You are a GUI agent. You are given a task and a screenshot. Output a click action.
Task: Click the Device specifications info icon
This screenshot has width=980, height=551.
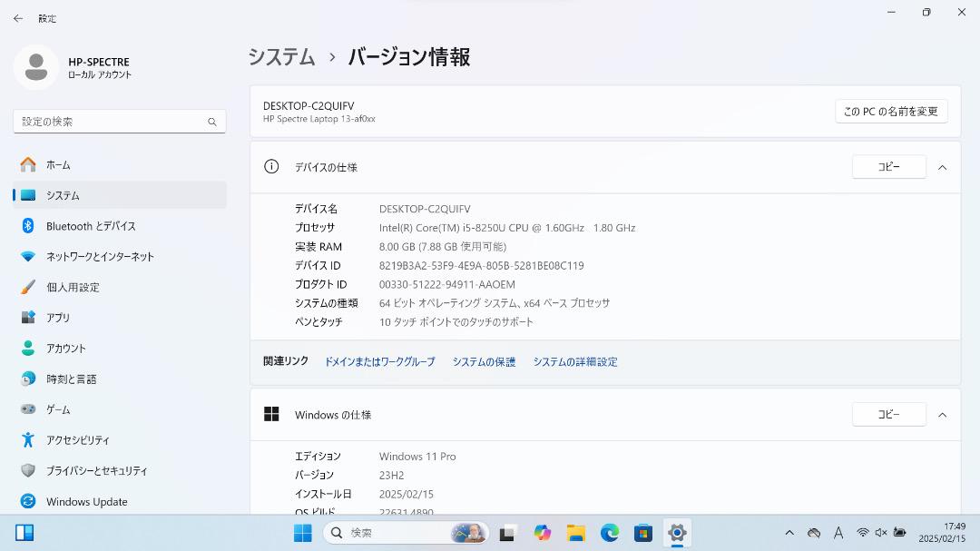271,166
